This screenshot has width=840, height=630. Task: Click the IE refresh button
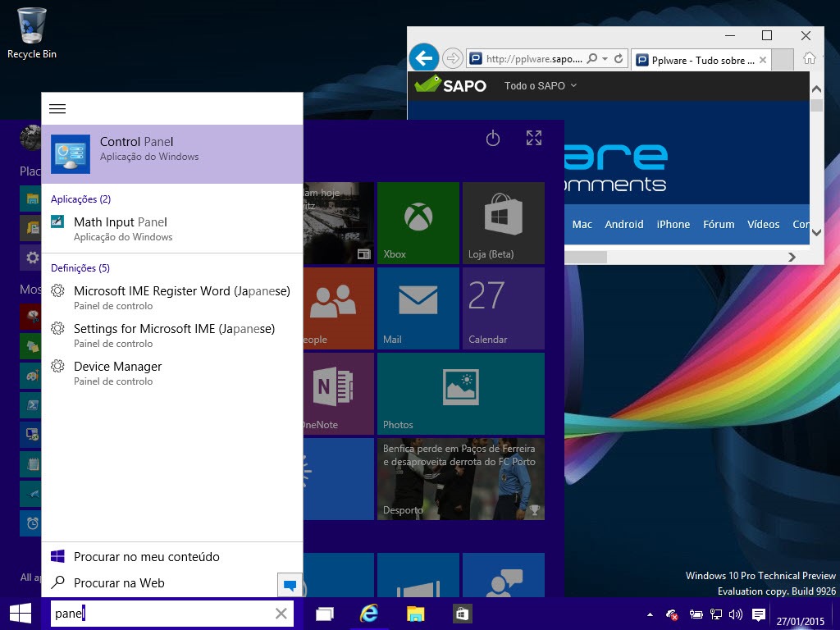619,58
